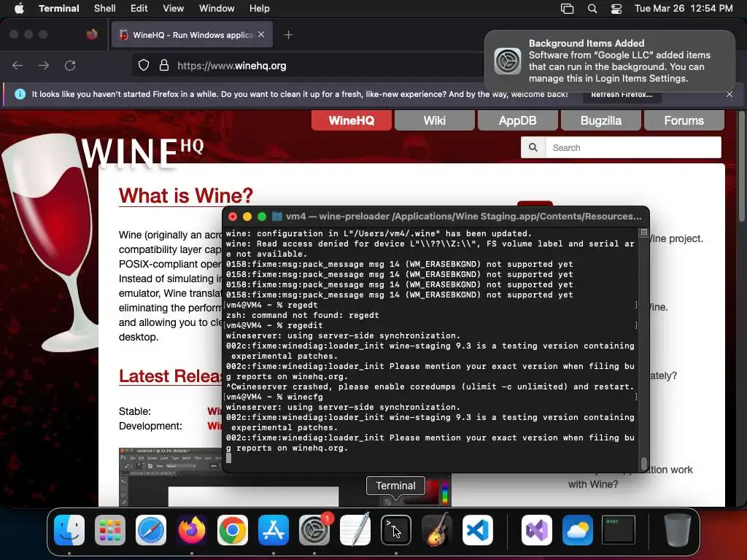Viewport: 747px width, 560px height.
Task: Open the Weather app in Dock
Action: [578, 529]
